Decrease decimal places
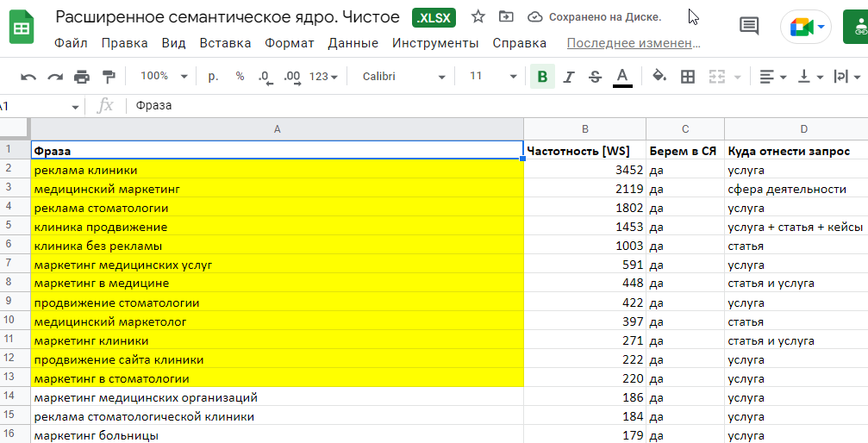This screenshot has width=868, height=443. [265, 77]
